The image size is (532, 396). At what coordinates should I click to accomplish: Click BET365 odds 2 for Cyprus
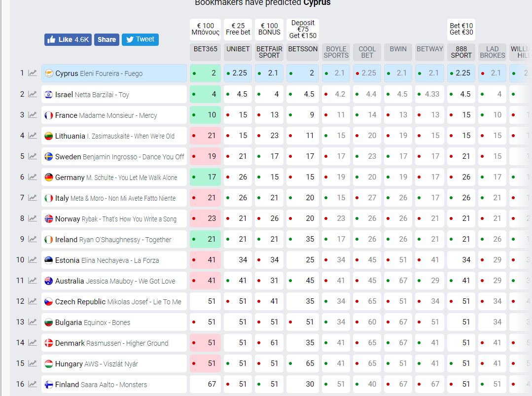click(x=205, y=73)
